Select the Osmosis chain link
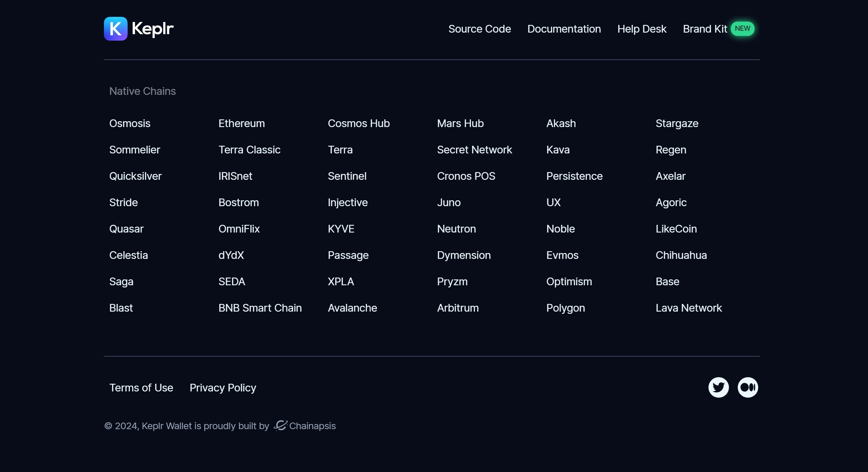Viewport: 868px width, 472px height. point(130,123)
